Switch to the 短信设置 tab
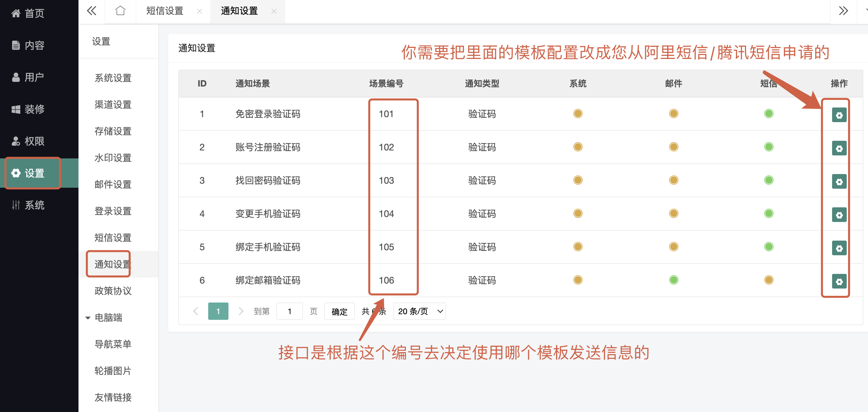 click(x=165, y=11)
